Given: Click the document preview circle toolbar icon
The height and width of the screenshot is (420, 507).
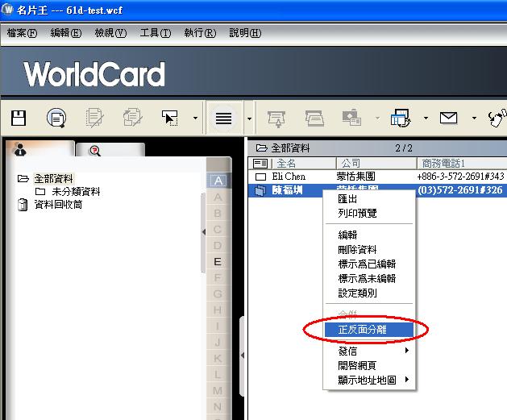Looking at the screenshot, I should point(56,118).
